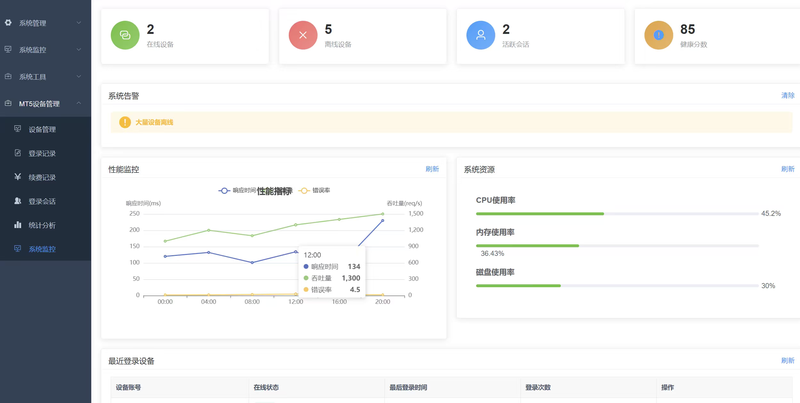
Task: Collapse the MT5设备管理 submenu chevron
Action: point(79,104)
